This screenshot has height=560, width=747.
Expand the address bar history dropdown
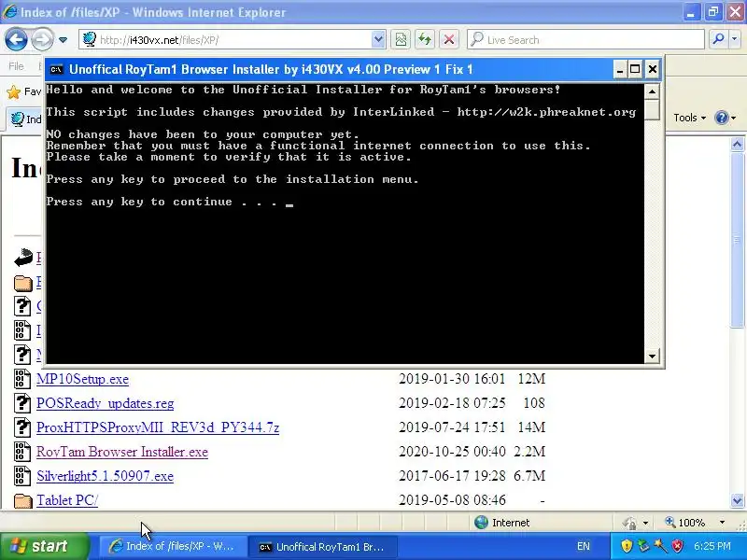click(378, 40)
